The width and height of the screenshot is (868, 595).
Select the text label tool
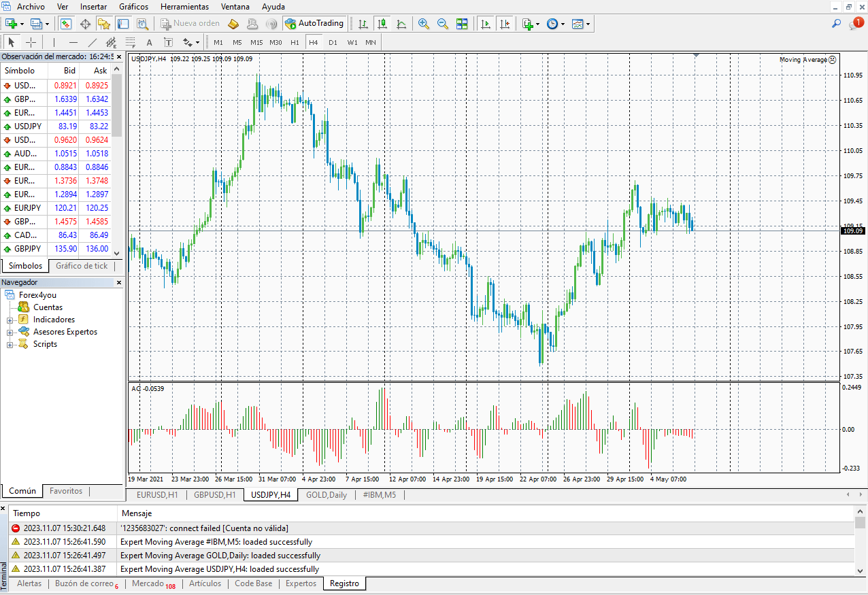pos(169,42)
